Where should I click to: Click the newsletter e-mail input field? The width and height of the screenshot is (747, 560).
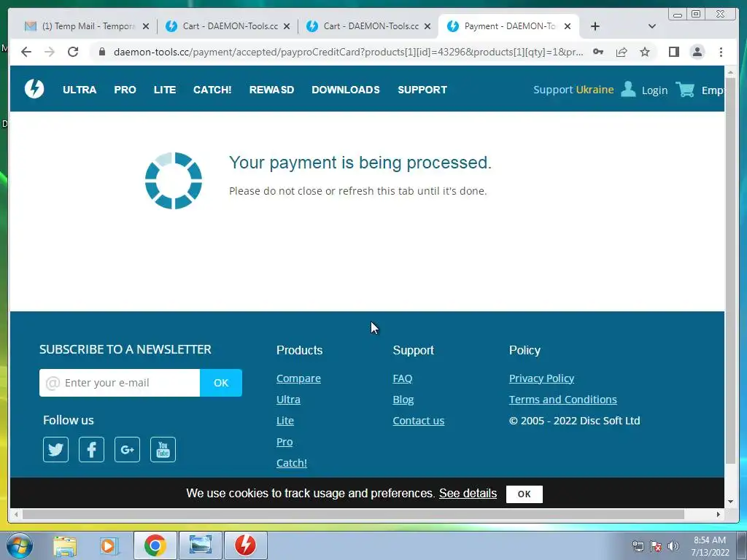(120, 382)
